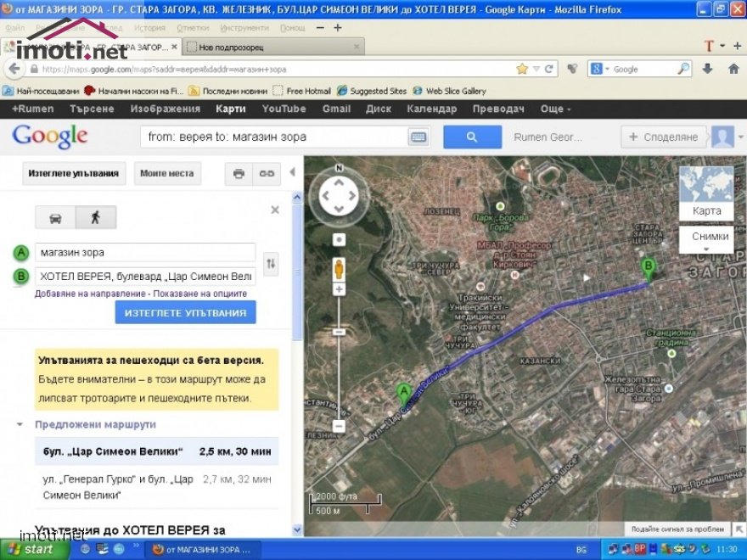Viewport: 747px width, 560px height.
Task: Click Firefox taskbar item МАГАЗИН ЗОРА
Action: [x=203, y=550]
